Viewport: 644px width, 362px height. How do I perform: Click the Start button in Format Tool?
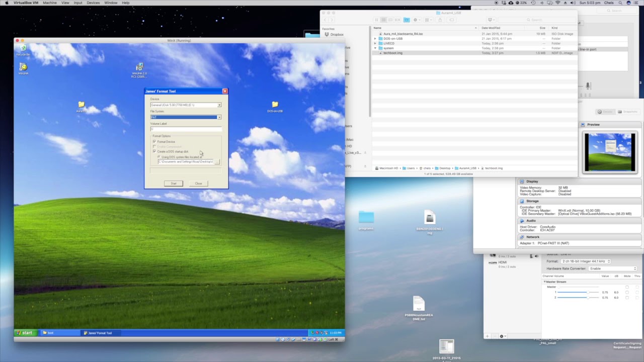pos(174,184)
